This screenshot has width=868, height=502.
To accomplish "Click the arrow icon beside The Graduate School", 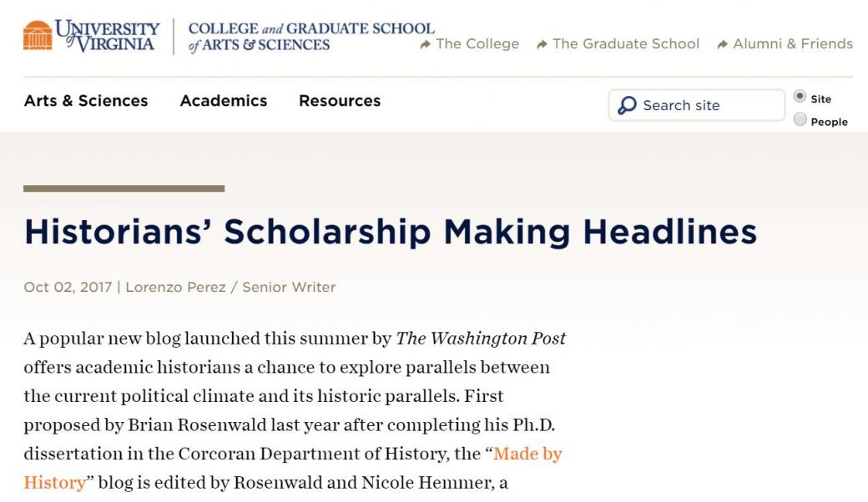I will [542, 44].
